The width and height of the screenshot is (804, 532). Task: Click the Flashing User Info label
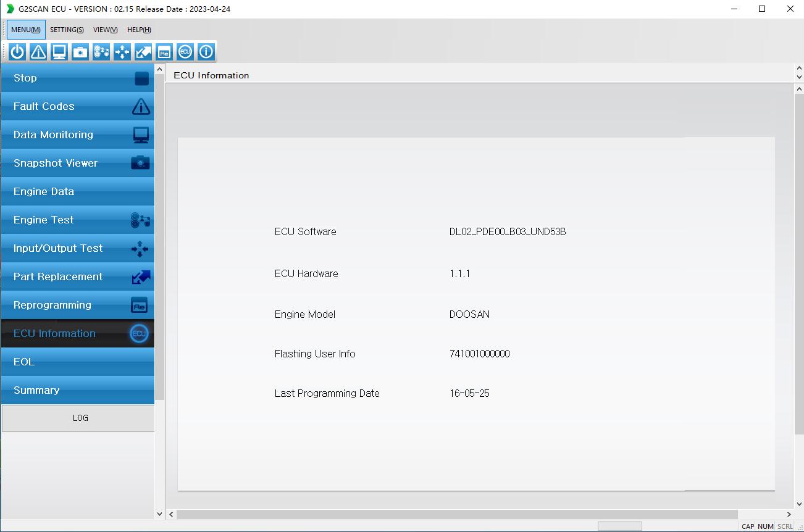pyautogui.click(x=315, y=354)
